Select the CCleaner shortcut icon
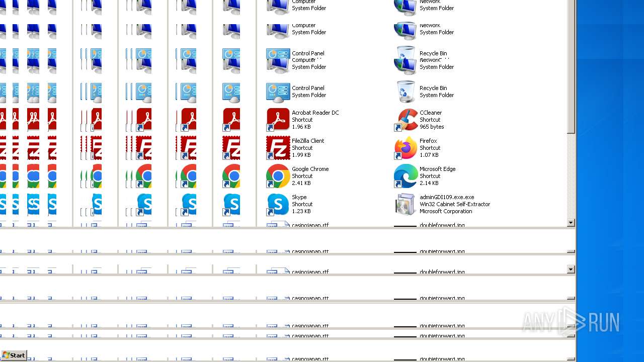Image resolution: width=644 pixels, height=362 pixels. pos(406,120)
